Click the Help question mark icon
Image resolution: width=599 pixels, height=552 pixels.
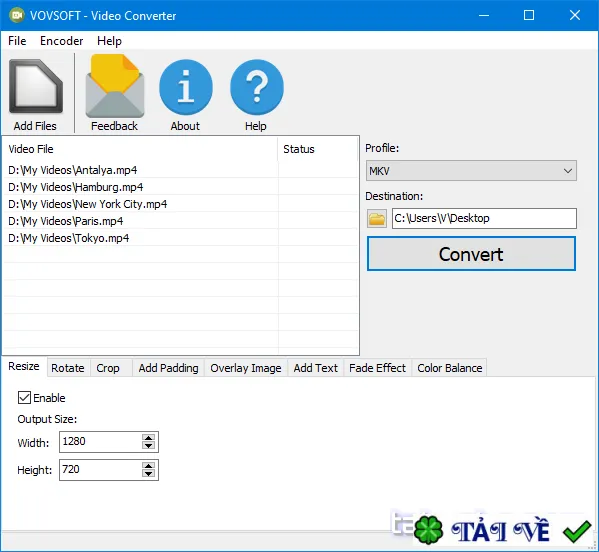click(x=257, y=87)
